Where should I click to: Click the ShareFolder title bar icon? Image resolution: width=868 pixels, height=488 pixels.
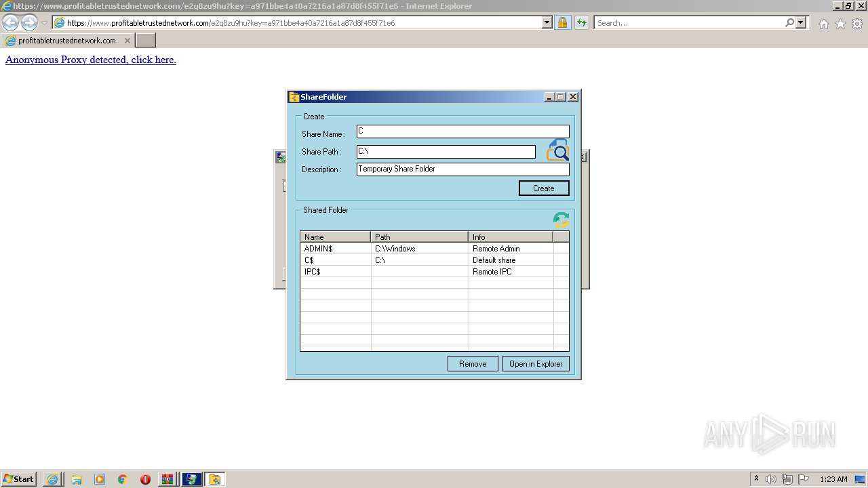pyautogui.click(x=294, y=97)
